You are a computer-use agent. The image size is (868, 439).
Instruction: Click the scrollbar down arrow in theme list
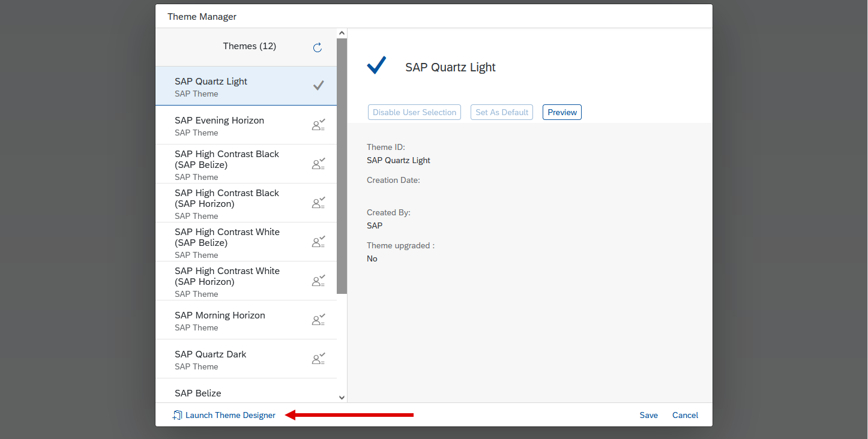tap(342, 397)
